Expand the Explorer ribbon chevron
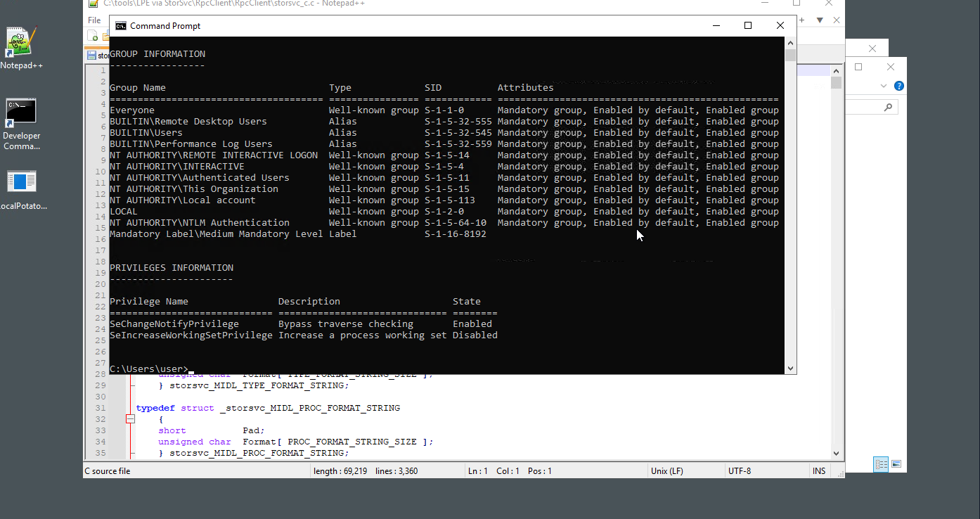The height and width of the screenshot is (519, 980). tap(884, 86)
